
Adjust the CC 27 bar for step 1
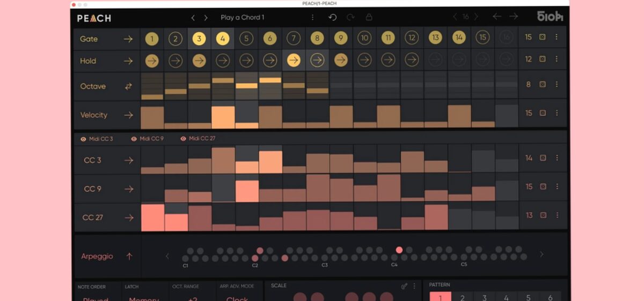tap(152, 217)
